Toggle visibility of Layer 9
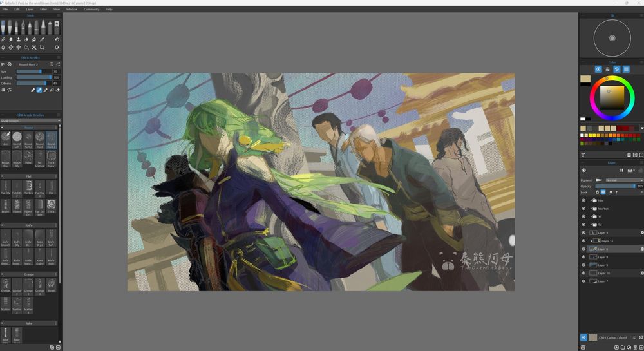 click(x=583, y=232)
